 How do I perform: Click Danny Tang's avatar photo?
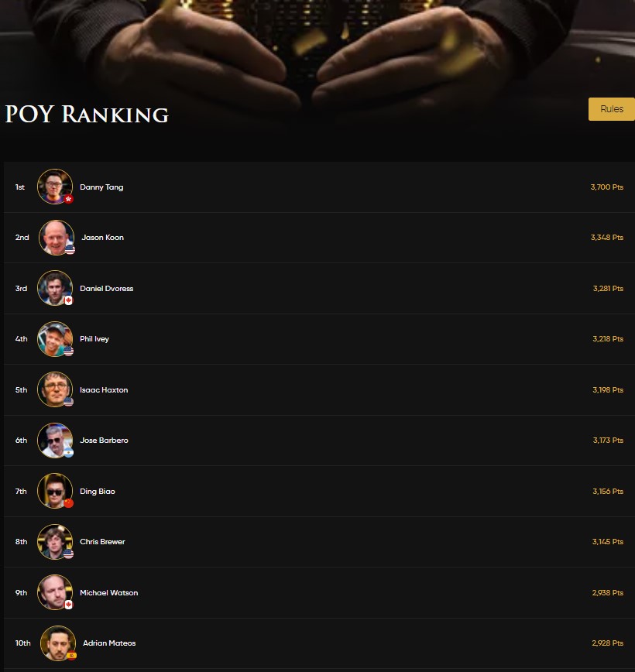(55, 187)
